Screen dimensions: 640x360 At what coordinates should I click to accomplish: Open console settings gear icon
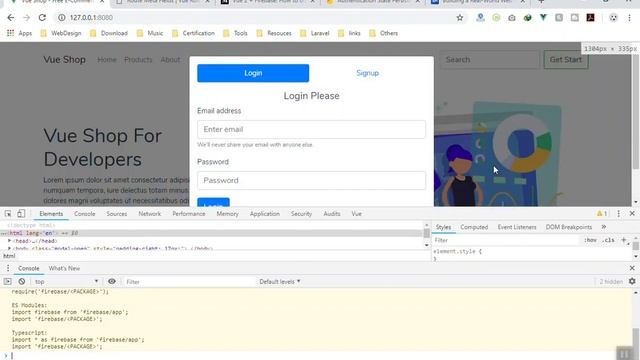[632, 281]
